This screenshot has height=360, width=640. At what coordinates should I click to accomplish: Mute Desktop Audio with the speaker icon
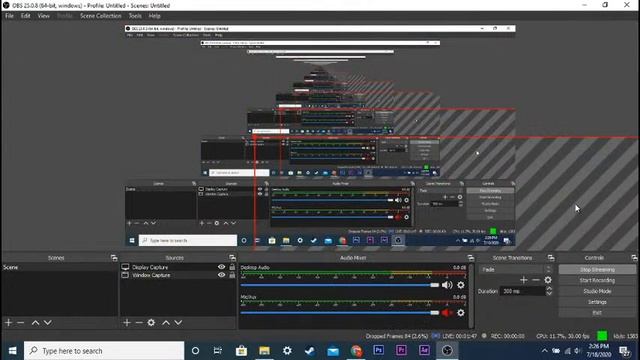(x=447, y=285)
